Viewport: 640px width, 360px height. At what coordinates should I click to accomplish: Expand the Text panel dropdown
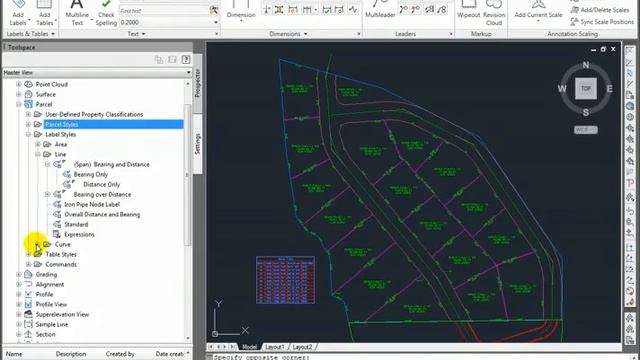point(136,34)
